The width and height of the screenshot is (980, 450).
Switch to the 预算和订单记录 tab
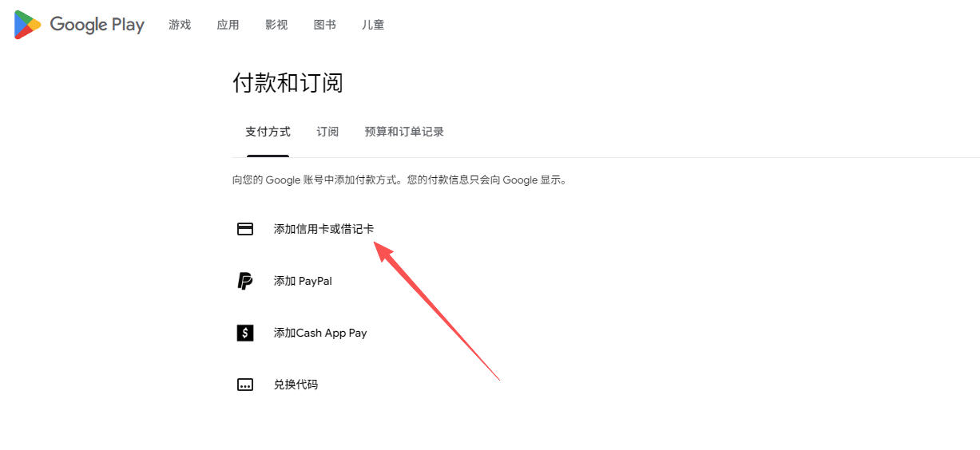[404, 132]
